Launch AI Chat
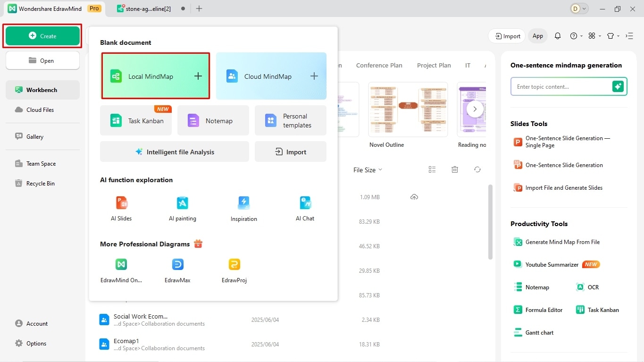This screenshot has height=362, width=644. pyautogui.click(x=305, y=209)
